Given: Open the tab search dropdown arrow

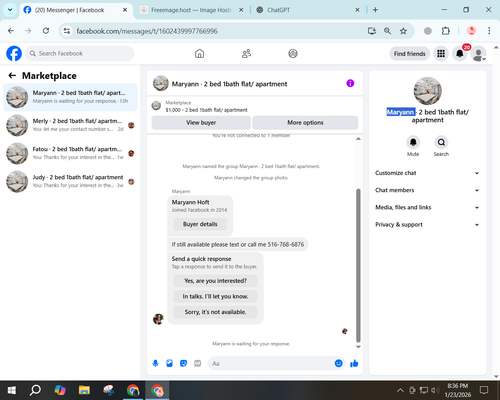Looking at the screenshot, I should coord(10,10).
